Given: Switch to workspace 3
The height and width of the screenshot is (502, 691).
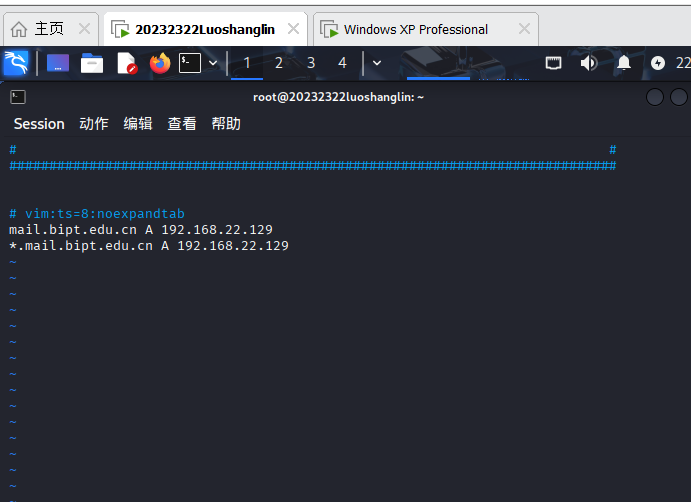Looking at the screenshot, I should pos(311,63).
